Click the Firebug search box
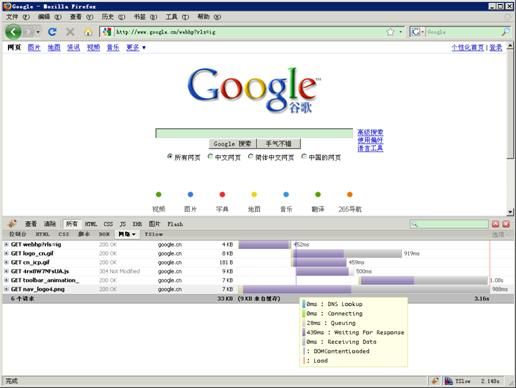 tap(449, 224)
